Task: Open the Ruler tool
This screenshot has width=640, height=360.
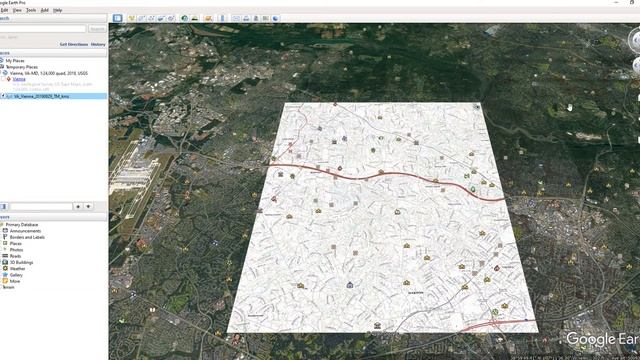Action: tap(222, 18)
